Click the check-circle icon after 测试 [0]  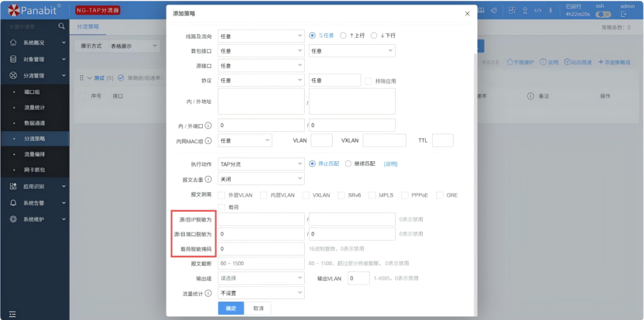coord(120,78)
